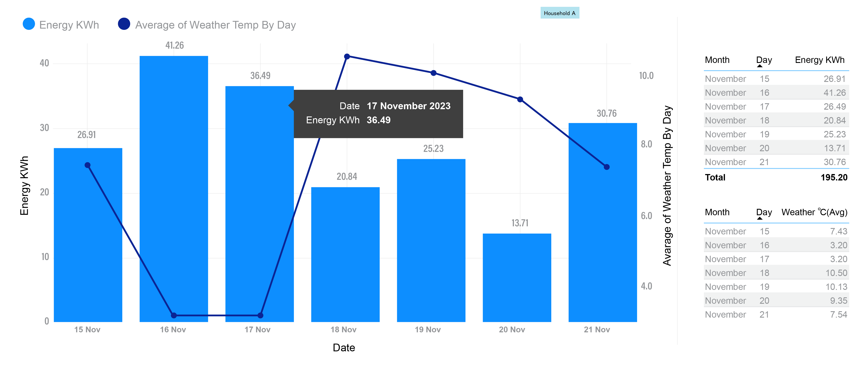
Task: Click the Energy KWh column header in table
Action: click(820, 60)
